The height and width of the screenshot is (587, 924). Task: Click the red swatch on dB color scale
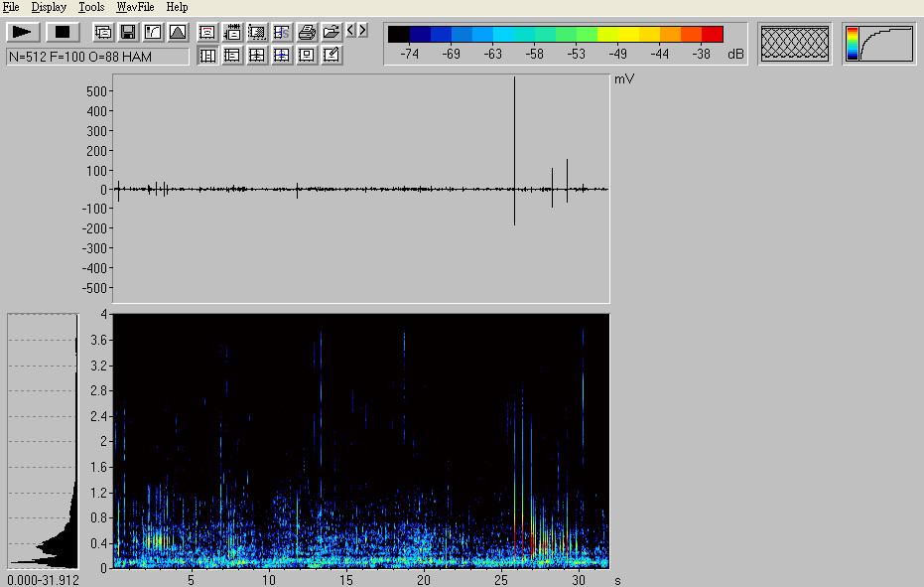tap(713, 34)
